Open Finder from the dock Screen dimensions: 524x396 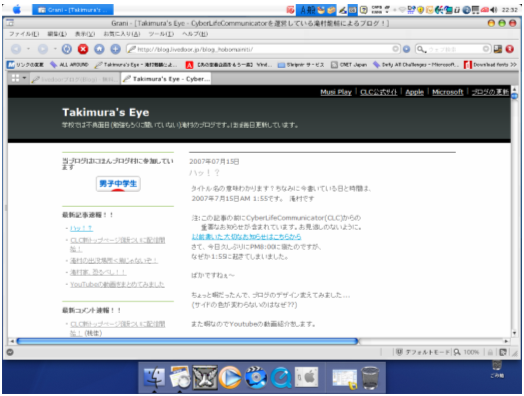(154, 378)
